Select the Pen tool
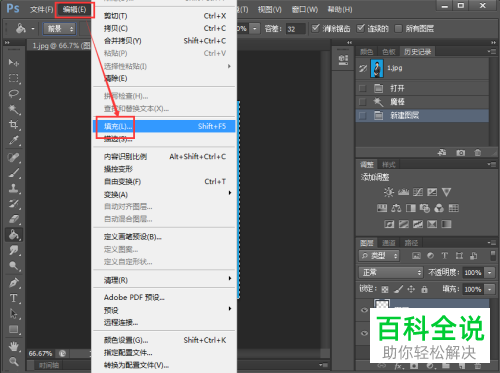500x373 pixels. coord(14,283)
